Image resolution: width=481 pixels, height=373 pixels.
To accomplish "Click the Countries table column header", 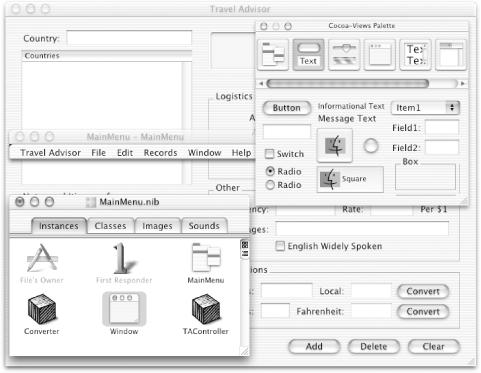I will (107, 56).
